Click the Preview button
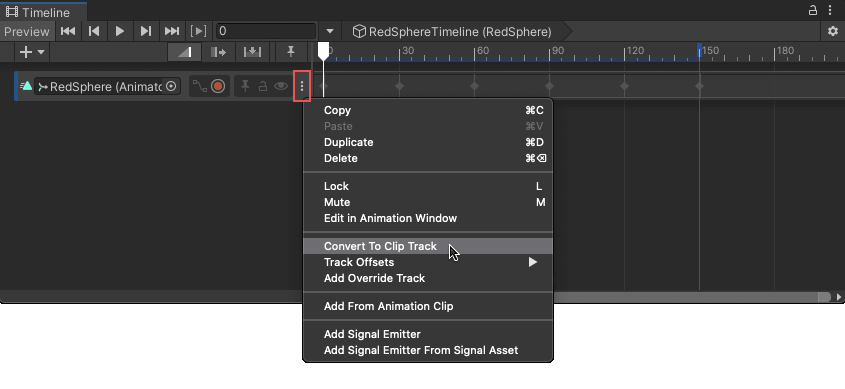The height and width of the screenshot is (389, 845). click(x=27, y=31)
